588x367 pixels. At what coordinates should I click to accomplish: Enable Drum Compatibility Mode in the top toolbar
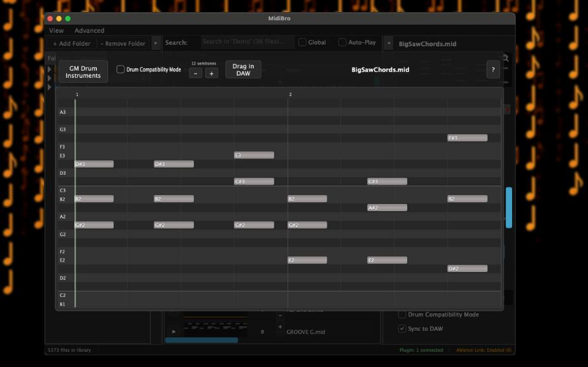(x=121, y=69)
